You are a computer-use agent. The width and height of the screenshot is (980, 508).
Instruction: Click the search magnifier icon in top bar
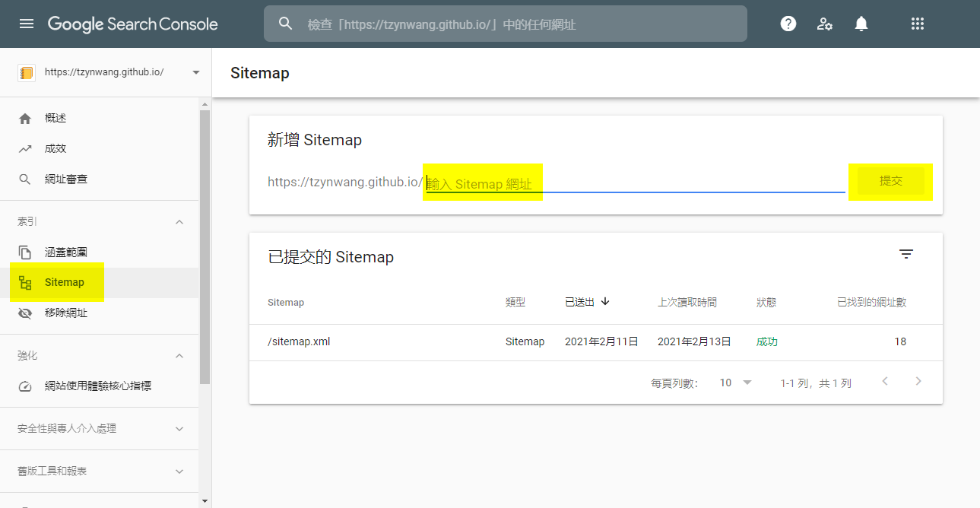[286, 24]
